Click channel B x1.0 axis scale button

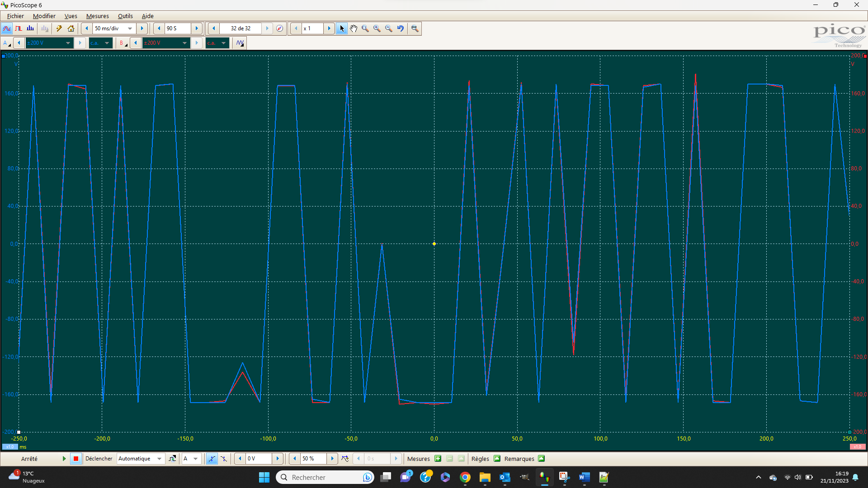pyautogui.click(x=858, y=447)
